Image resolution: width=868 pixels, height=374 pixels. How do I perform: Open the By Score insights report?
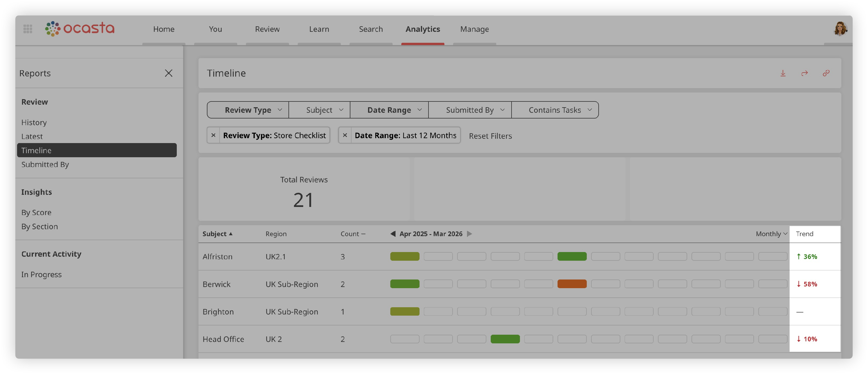(x=36, y=212)
